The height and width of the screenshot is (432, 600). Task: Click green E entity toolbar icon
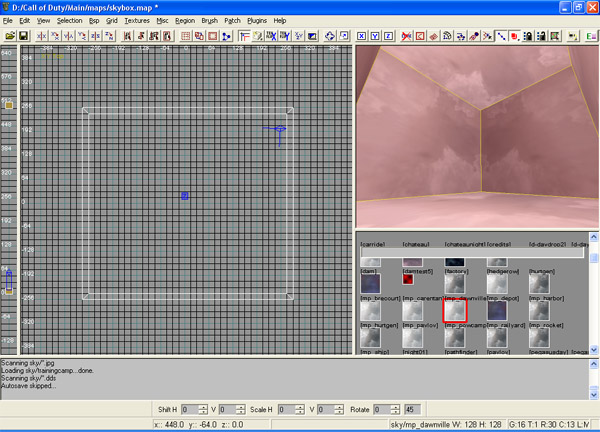click(591, 36)
